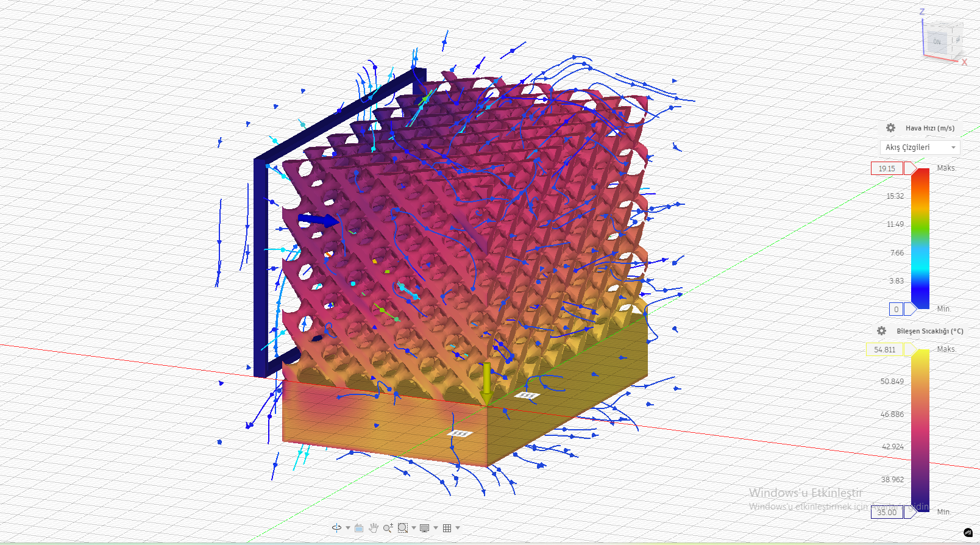Select the Orbit tool in navigation bar
The image size is (980, 545).
tap(336, 528)
